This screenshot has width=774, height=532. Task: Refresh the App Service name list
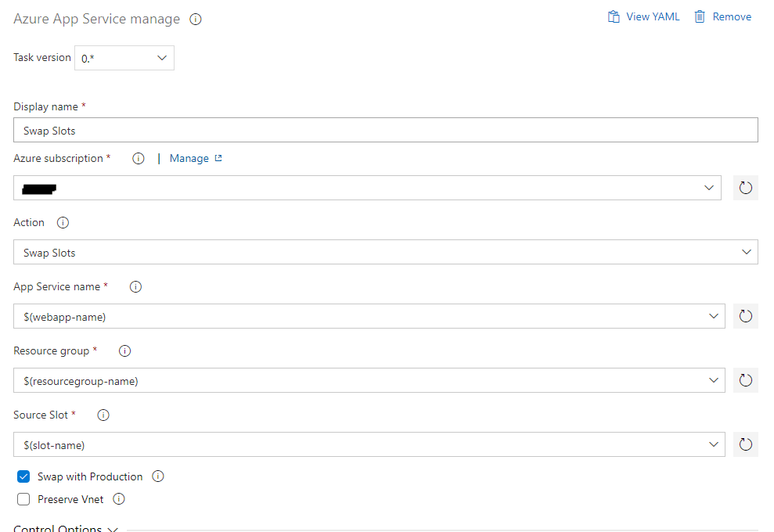click(745, 316)
